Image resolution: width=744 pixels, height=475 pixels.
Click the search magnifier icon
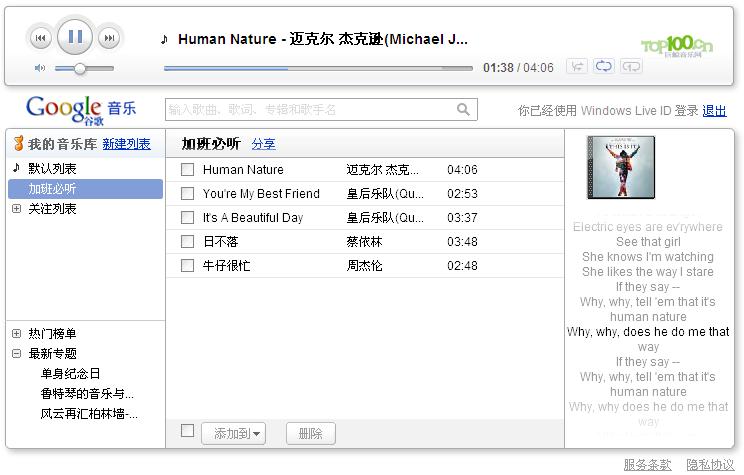(x=463, y=110)
